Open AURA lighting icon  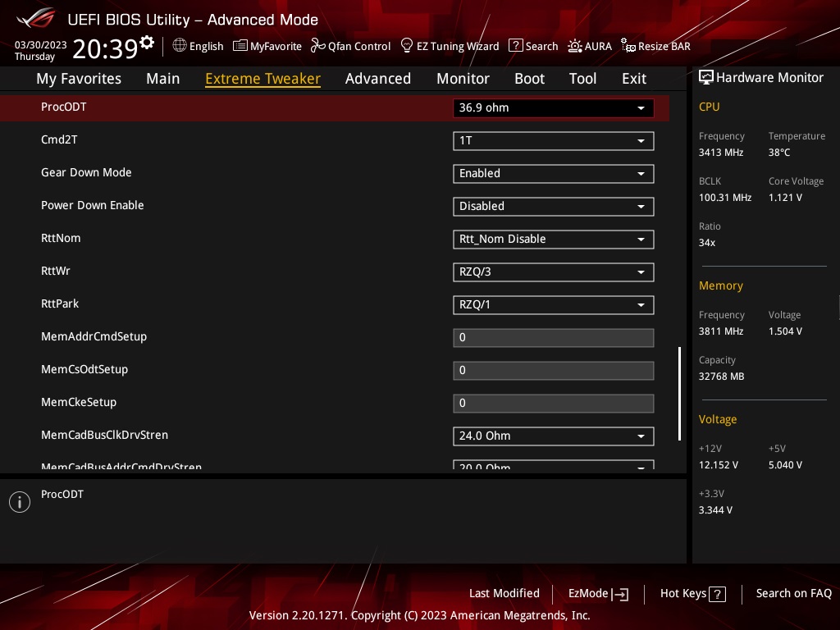pos(575,46)
